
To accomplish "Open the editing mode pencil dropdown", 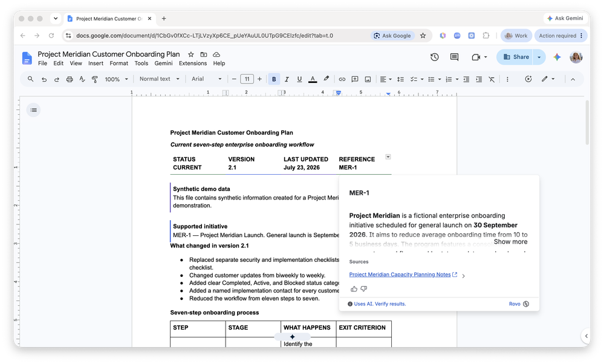I will click(x=548, y=79).
